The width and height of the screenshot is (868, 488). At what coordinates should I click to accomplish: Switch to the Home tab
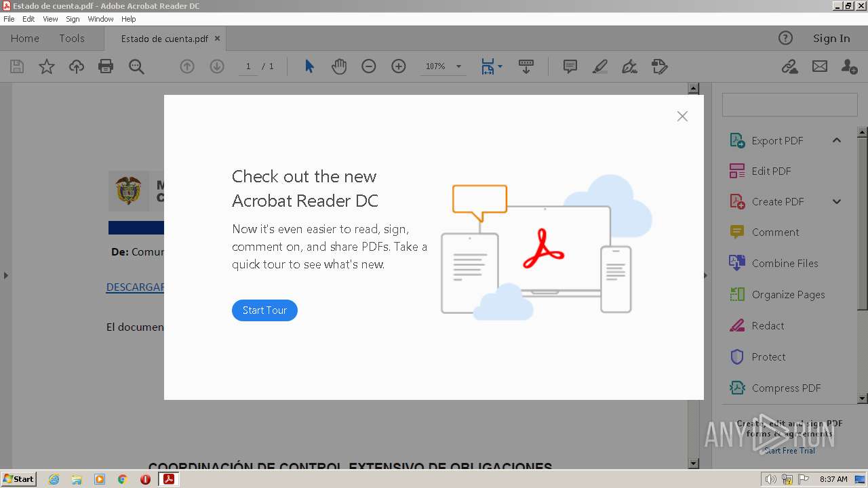pyautogui.click(x=25, y=38)
